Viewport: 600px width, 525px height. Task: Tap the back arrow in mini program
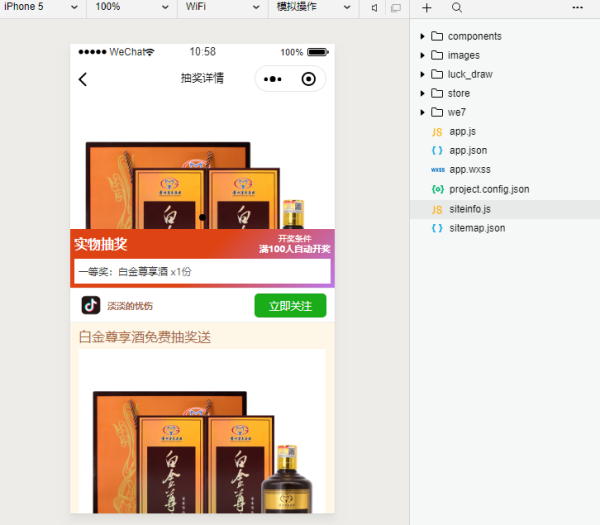click(83, 80)
